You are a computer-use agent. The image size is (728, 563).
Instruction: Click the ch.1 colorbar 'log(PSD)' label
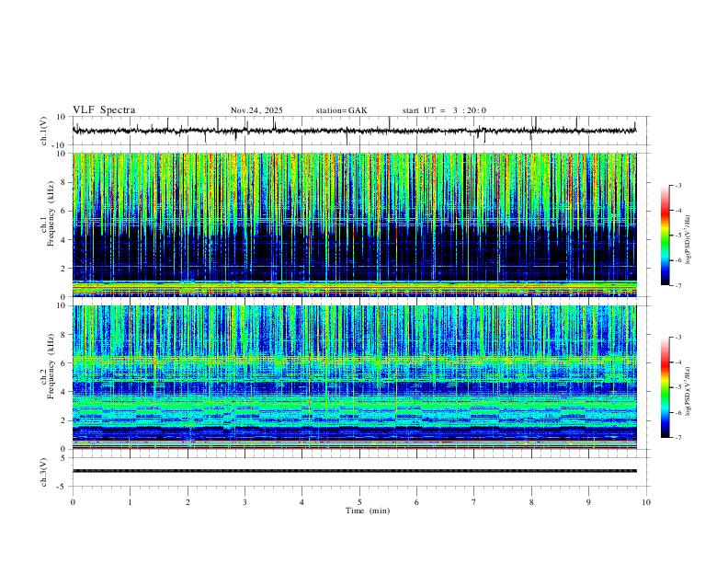tap(688, 240)
